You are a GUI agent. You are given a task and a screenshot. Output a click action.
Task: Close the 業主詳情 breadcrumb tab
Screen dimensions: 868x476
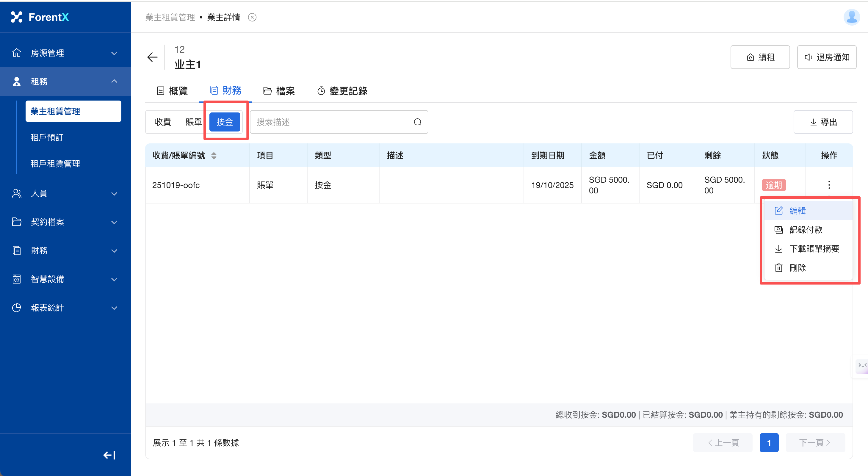point(252,17)
